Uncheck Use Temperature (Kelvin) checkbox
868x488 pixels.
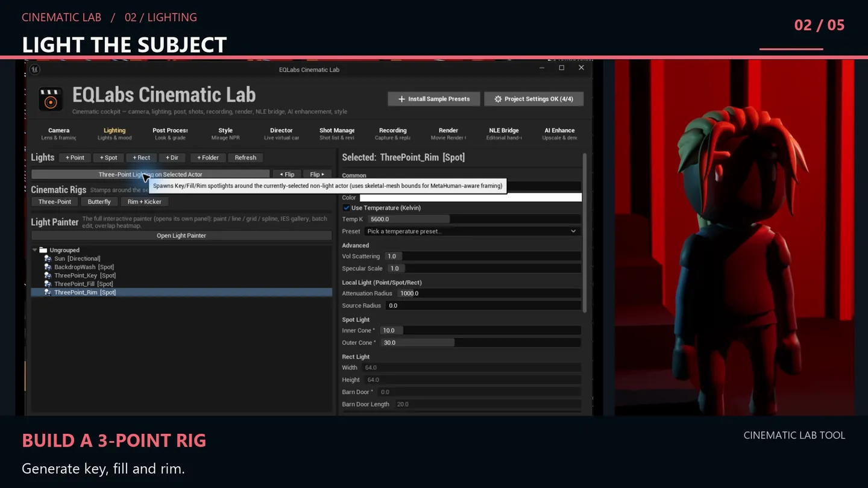coord(346,208)
